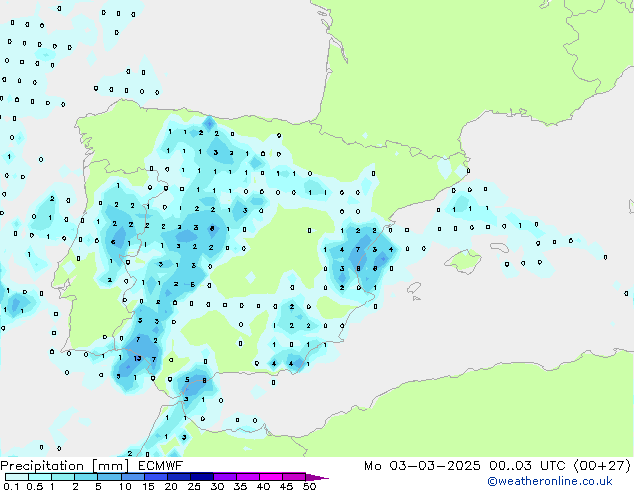This screenshot has width=634, height=490.
Task: Click the "Precipitation" title word
Action: 42,466
